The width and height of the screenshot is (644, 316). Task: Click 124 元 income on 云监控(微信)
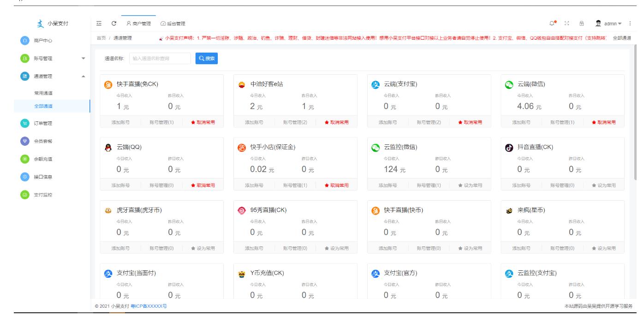[394, 169]
